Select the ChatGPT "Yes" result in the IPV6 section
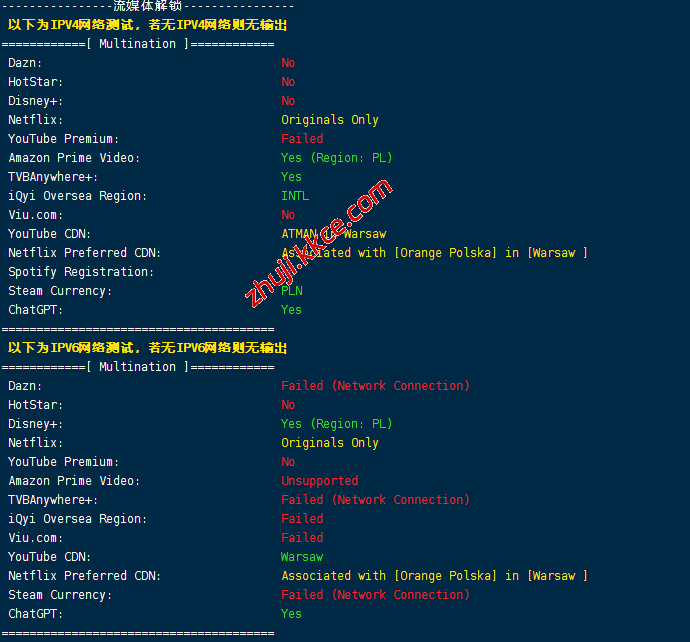This screenshot has width=690, height=642. point(291,614)
